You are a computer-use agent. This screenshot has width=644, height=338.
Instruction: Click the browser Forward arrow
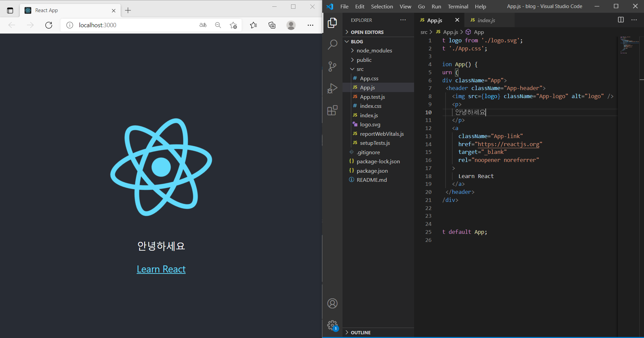click(30, 25)
